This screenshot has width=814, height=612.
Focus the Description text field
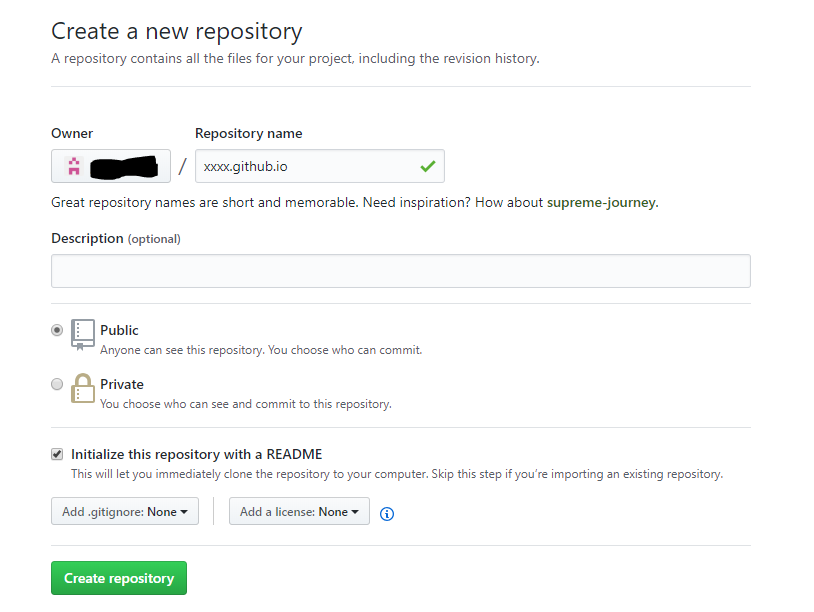[401, 271]
